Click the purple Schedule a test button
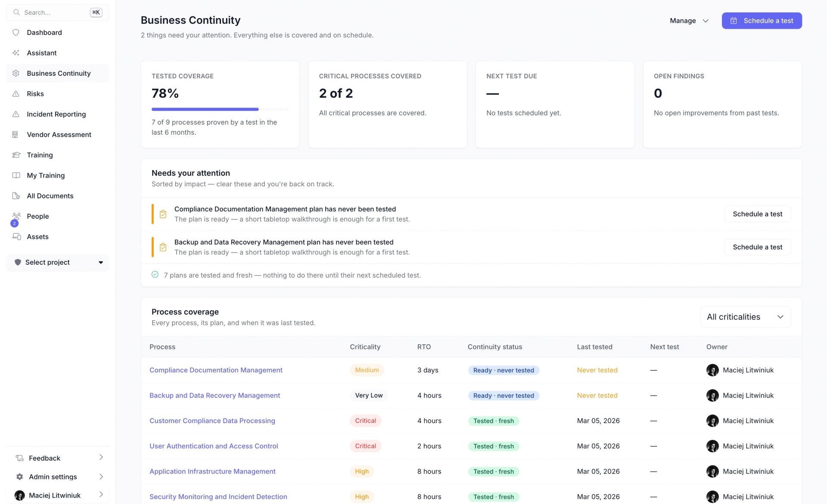This screenshot has width=827, height=504. 762,21
